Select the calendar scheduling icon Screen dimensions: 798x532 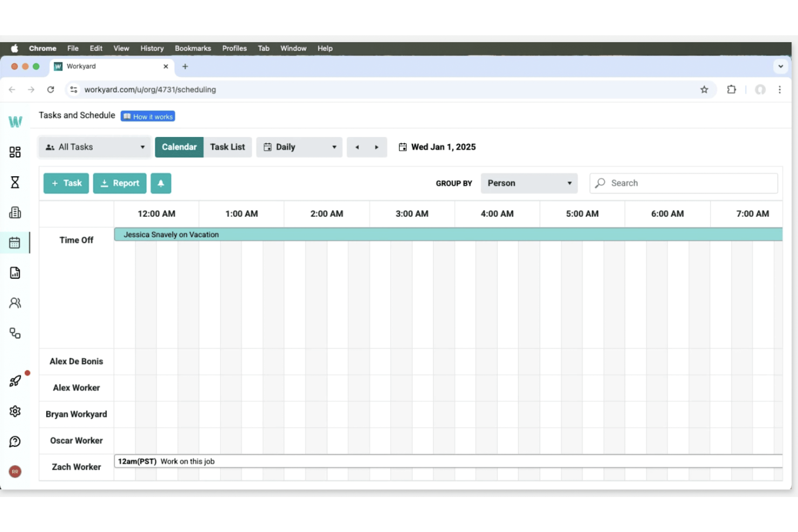click(x=15, y=243)
